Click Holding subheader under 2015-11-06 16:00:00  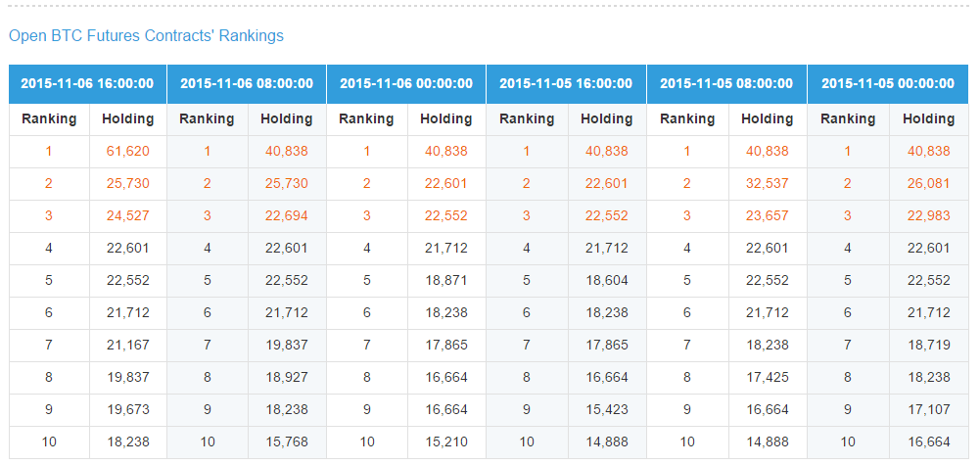(128, 118)
